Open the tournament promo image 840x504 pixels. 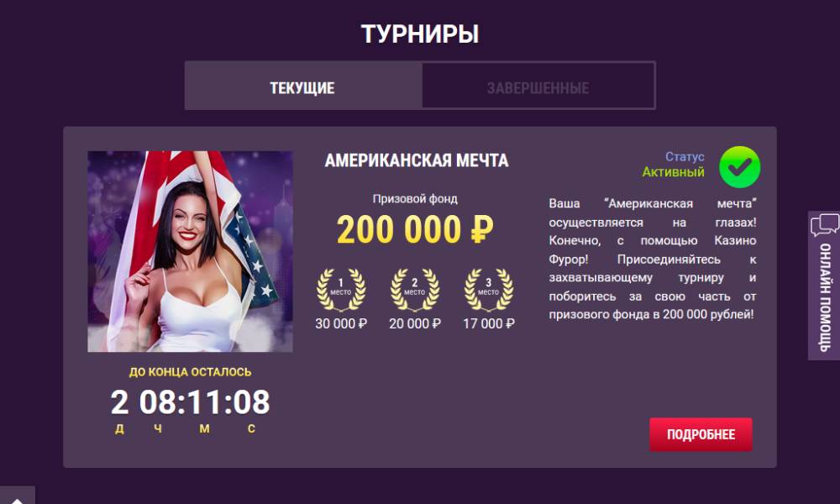click(190, 251)
